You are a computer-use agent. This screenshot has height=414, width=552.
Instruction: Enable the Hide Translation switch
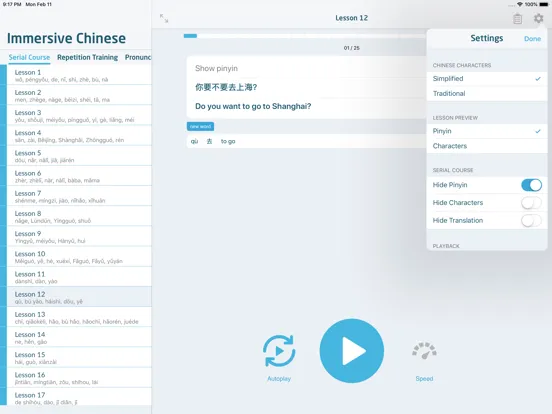pyautogui.click(x=531, y=221)
